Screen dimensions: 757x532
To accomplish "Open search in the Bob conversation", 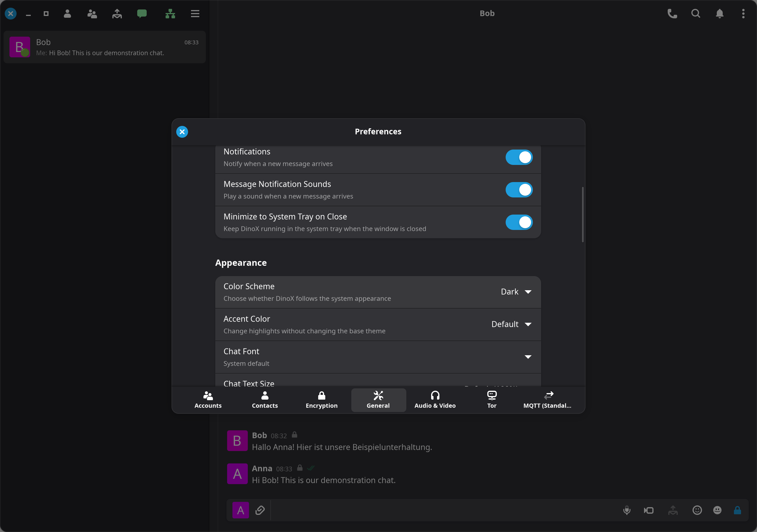I will [696, 14].
